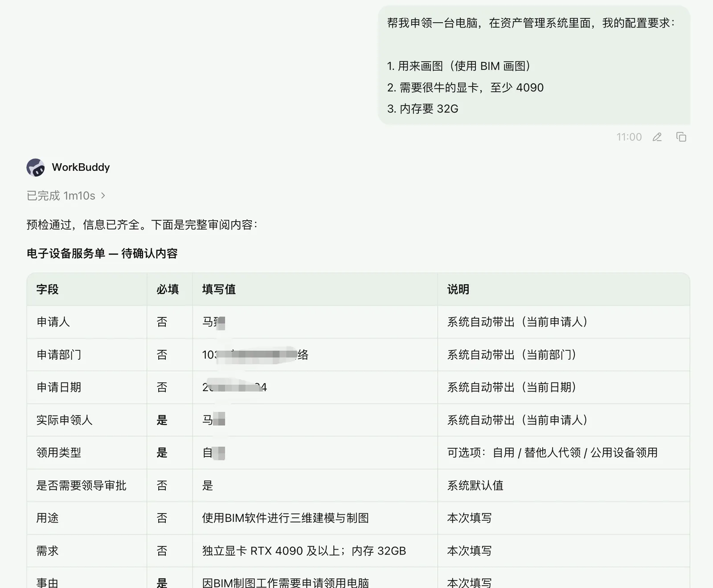Click the line 内存要 32G
This screenshot has height=588, width=713.
point(422,109)
